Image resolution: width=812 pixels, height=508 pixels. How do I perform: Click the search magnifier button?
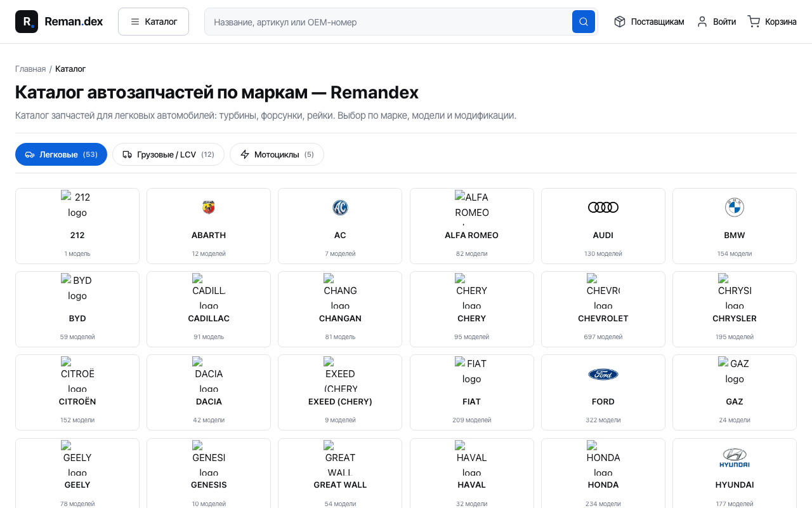point(584,22)
